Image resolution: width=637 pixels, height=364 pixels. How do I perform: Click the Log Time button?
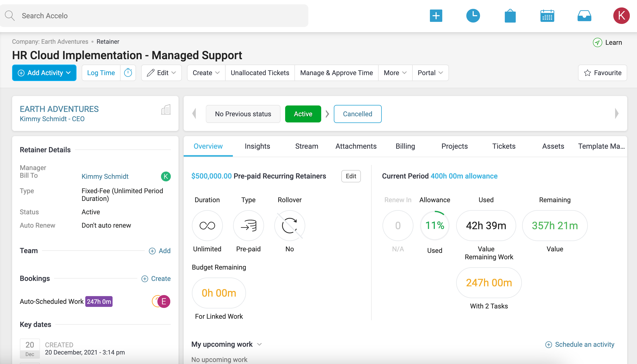101,73
